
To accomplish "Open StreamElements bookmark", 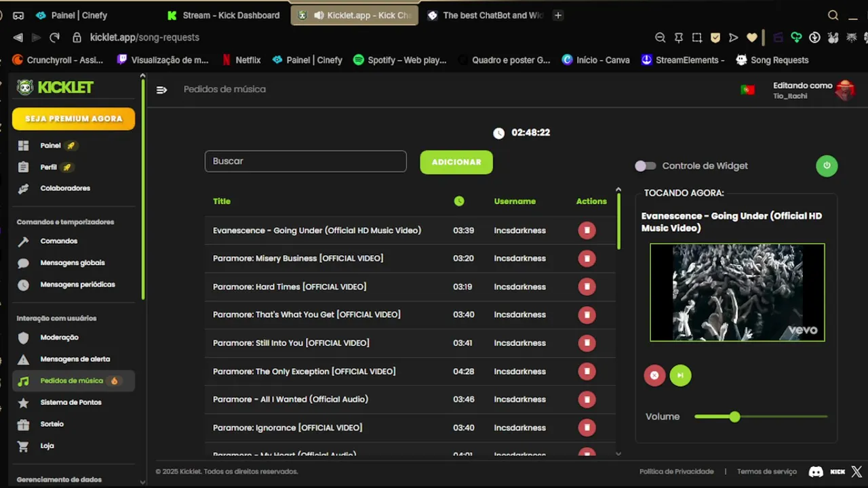I will tap(683, 60).
